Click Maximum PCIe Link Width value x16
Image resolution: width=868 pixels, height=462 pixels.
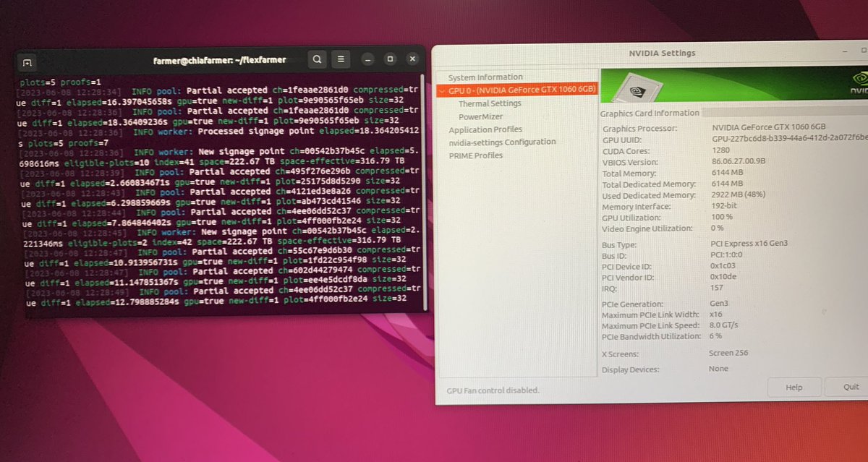718,315
